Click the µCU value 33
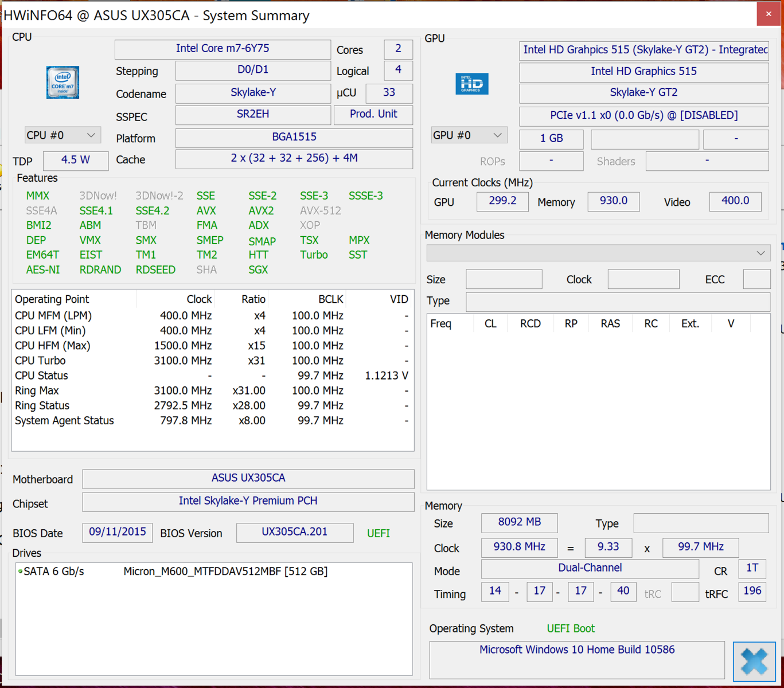 pos(389,92)
